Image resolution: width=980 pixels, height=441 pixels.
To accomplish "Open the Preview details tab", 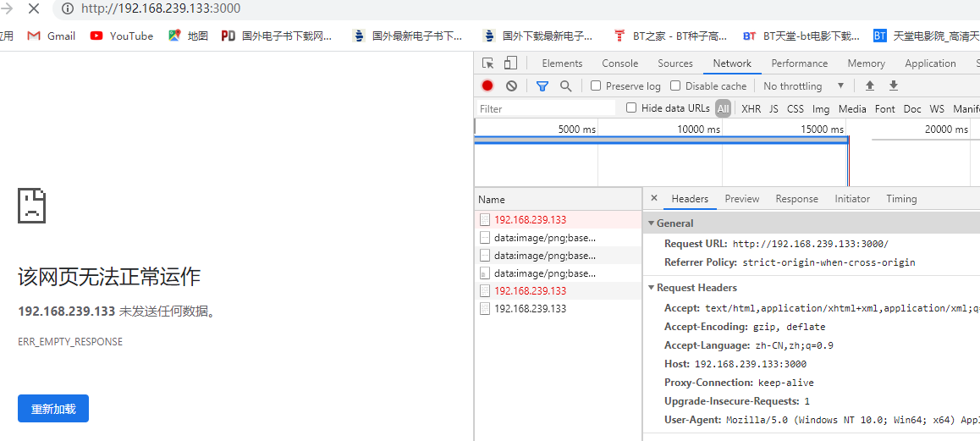I will (742, 199).
